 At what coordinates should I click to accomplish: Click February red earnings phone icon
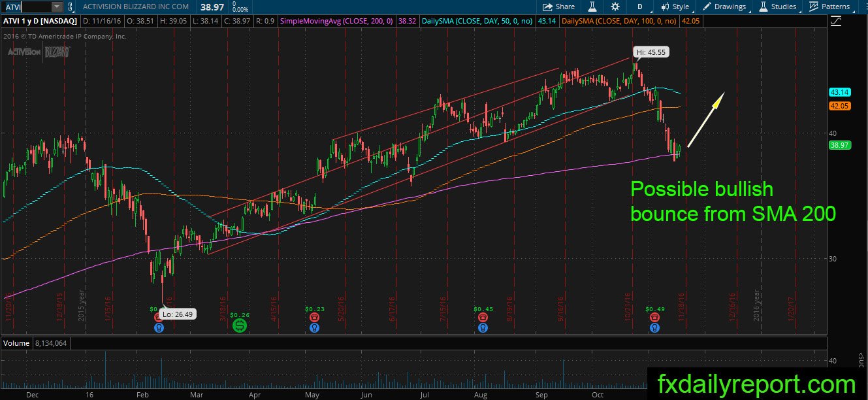click(x=159, y=317)
